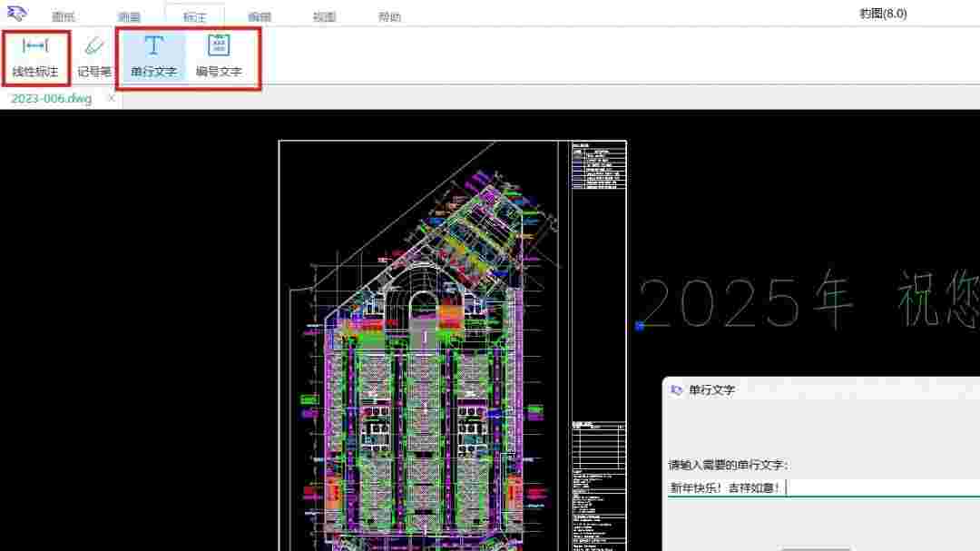Switch to the 视图 ribbon tab
Screen dimensions: 980x551
324,17
